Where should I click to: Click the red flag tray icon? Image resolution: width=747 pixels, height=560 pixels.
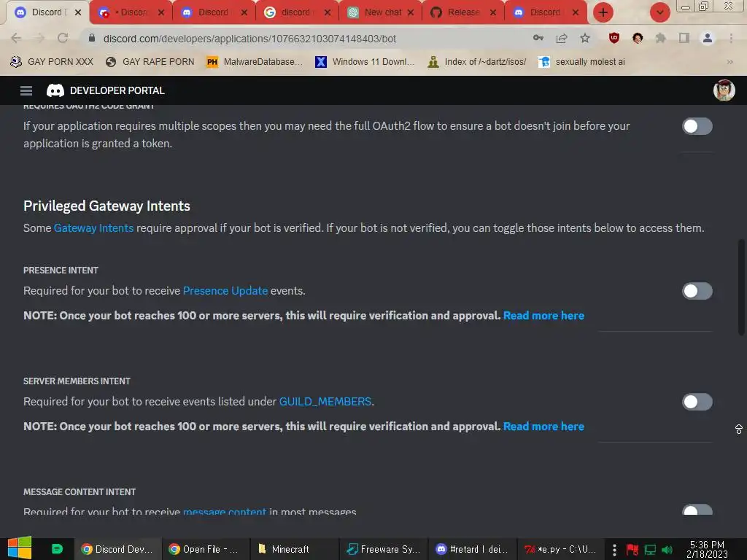[632, 550]
